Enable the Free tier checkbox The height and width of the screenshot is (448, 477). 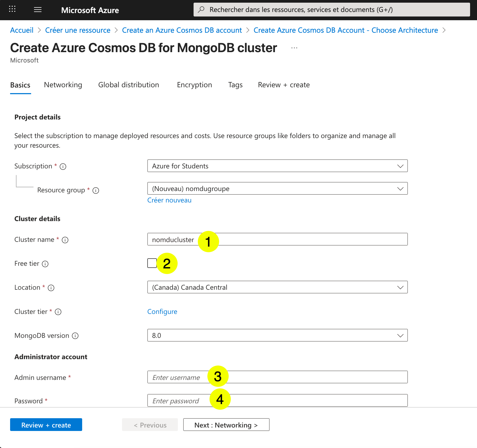(x=152, y=263)
